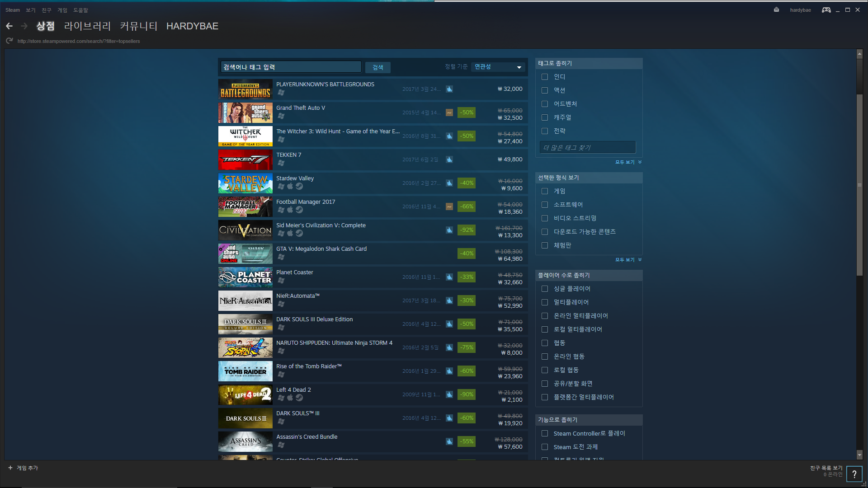Click the positive review thumb on the PLAYERUNKNOWN'S BATTLEGROUNDS row
The image size is (868, 488).
point(449,89)
